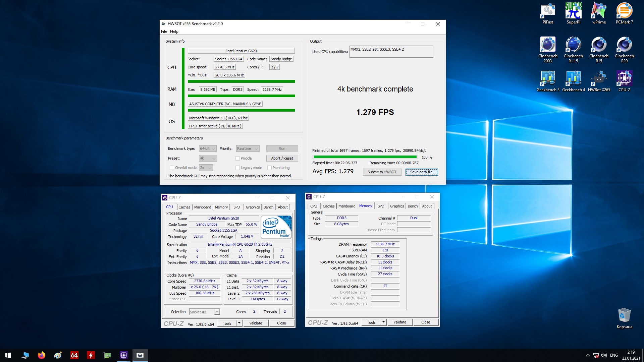The height and width of the screenshot is (362, 644).
Task: Switch to Bench tab in left CPU-Z
Action: pos(268,207)
